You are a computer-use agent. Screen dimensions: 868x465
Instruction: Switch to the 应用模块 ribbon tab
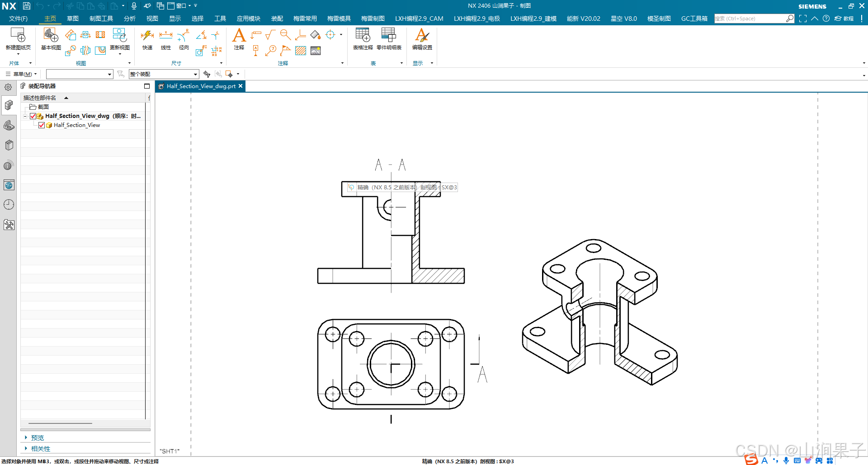tap(249, 19)
